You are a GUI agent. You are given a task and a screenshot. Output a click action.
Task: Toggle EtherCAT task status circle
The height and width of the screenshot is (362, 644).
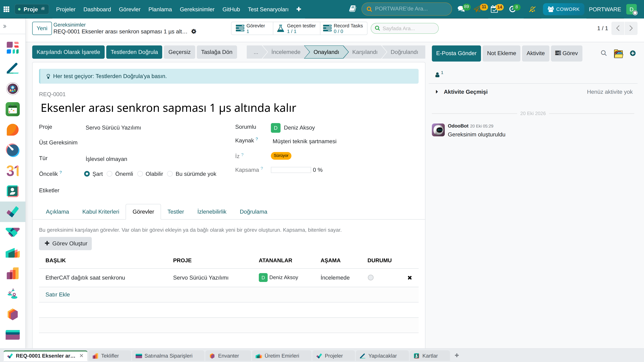click(x=371, y=278)
